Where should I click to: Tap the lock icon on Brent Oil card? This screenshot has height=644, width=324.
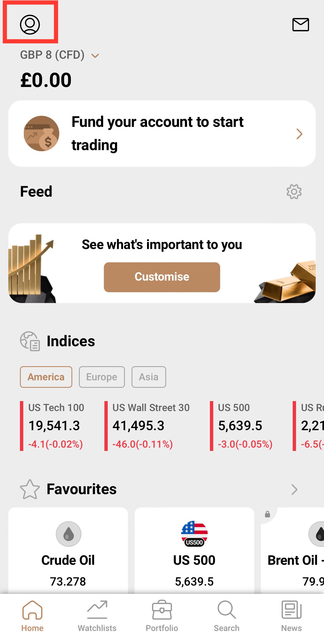click(x=267, y=514)
